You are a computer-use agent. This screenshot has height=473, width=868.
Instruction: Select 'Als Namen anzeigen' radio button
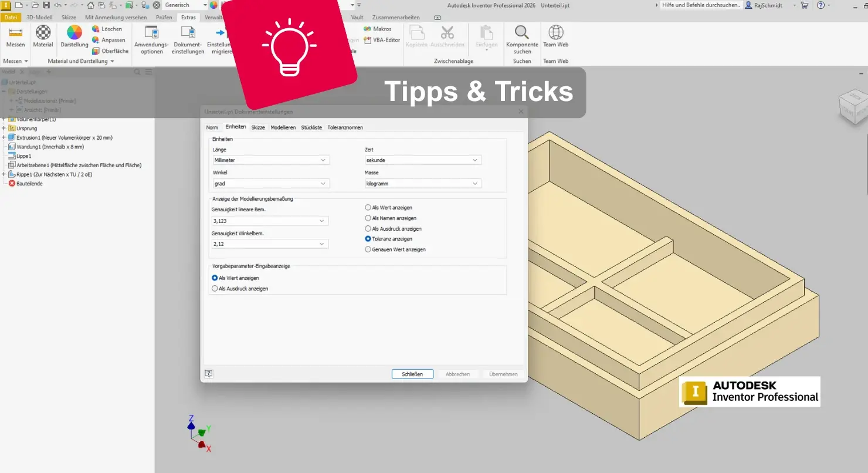pyautogui.click(x=368, y=218)
